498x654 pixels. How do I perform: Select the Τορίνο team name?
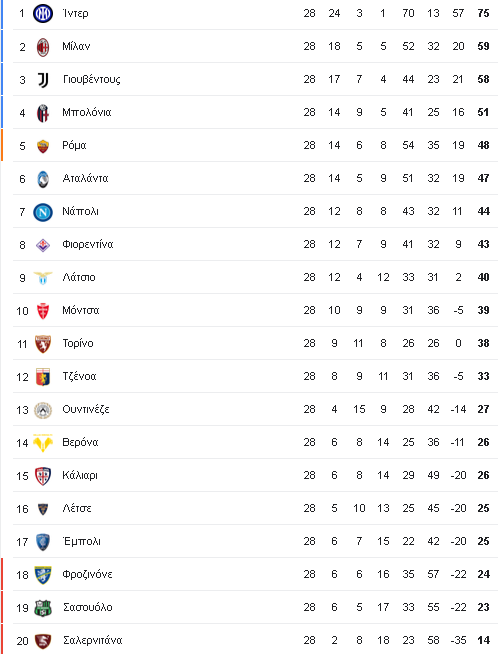click(78, 343)
